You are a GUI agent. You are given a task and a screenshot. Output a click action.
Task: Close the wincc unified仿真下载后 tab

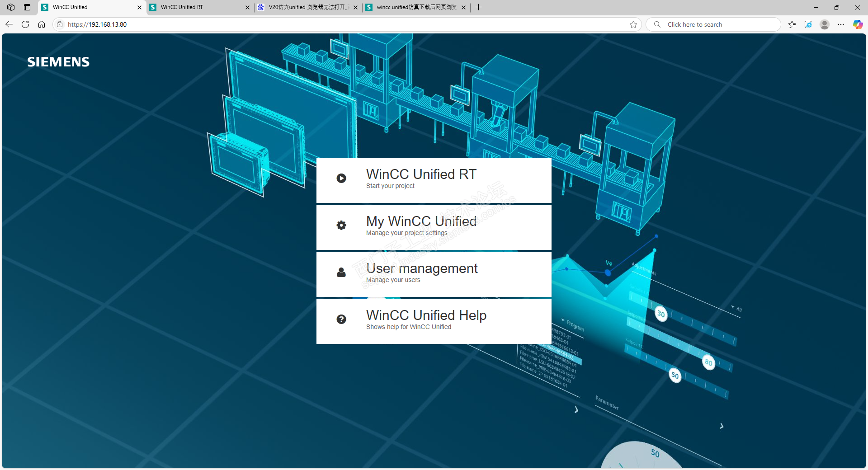coord(463,7)
